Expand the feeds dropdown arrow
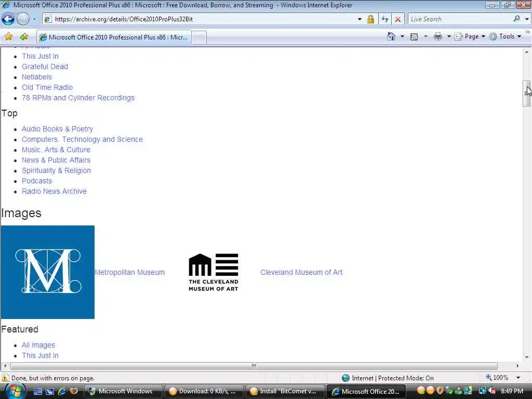 click(x=425, y=36)
